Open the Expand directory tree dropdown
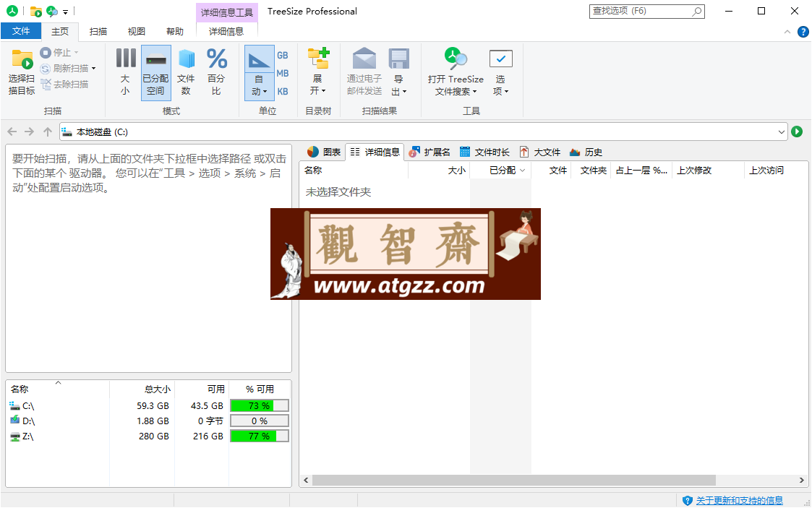Screen dimensions: 812x508 318,73
